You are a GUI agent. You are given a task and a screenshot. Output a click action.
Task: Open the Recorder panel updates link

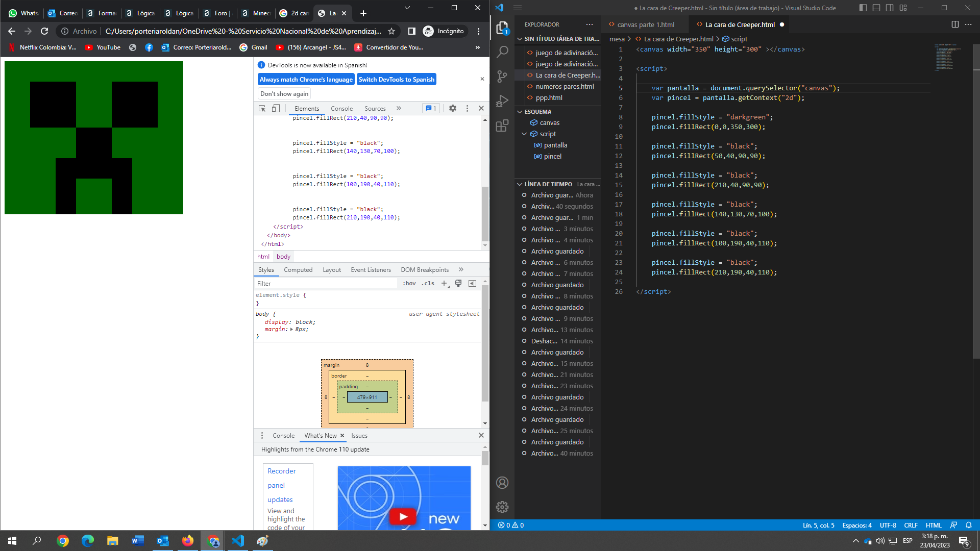click(281, 485)
